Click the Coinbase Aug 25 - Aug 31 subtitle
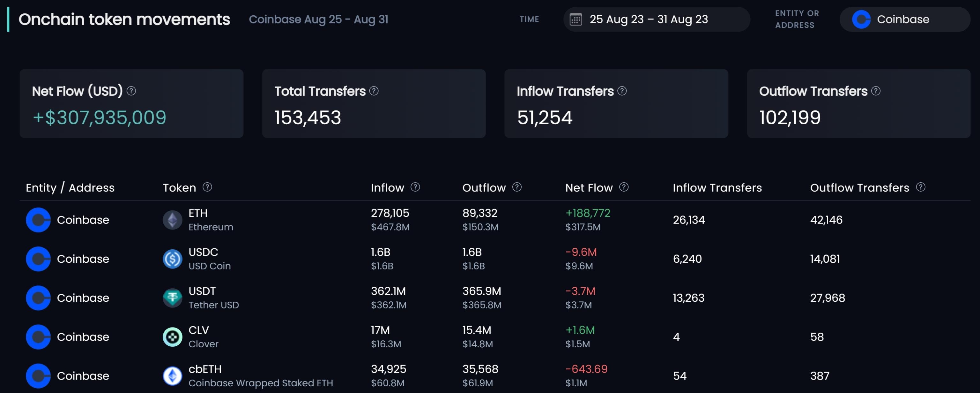Screen dimensions: 980x393 (x=318, y=19)
